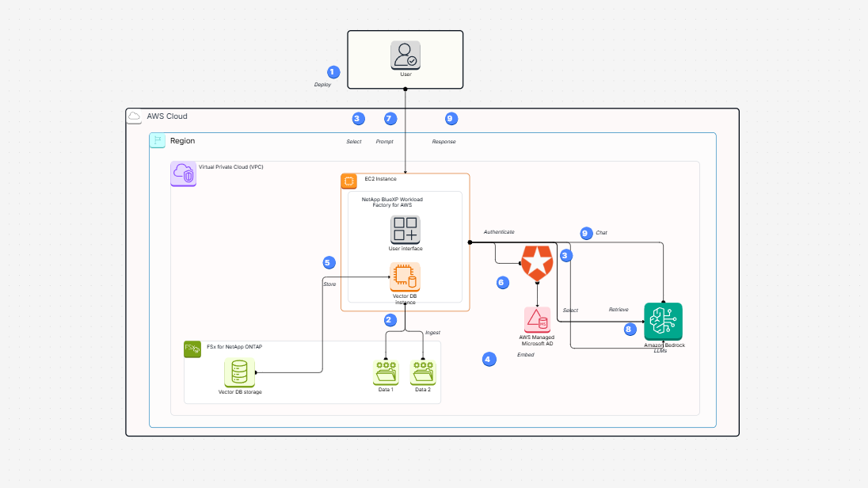Select the step 3 badge beside the star shield
The width and height of the screenshot is (868, 488).
(x=565, y=255)
